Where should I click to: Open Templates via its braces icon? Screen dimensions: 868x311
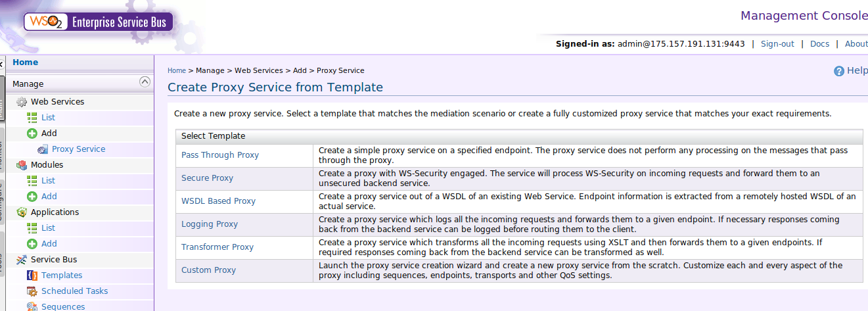(32, 275)
